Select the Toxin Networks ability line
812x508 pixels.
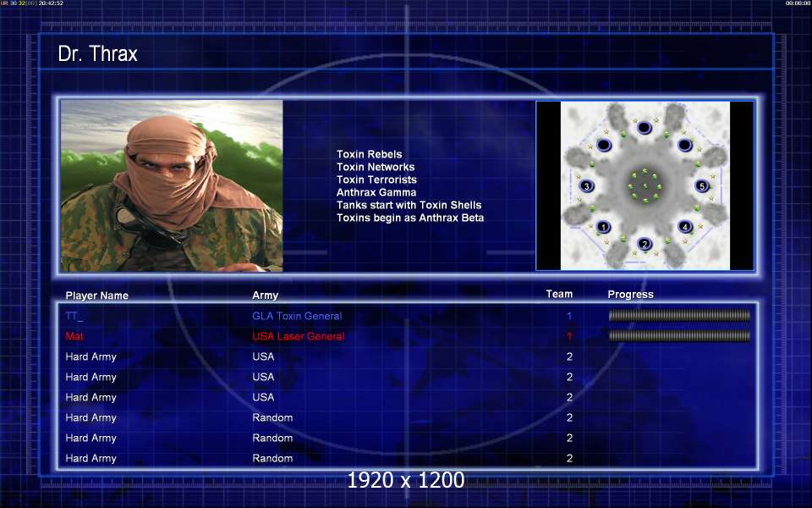coord(376,167)
